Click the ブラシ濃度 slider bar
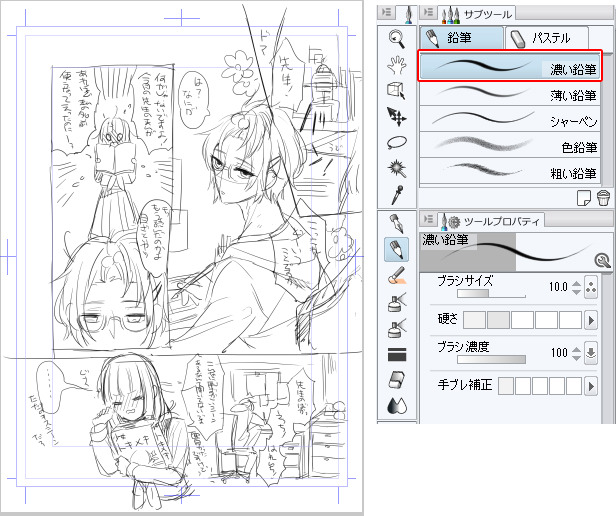This screenshot has height=516, width=616. point(491,359)
